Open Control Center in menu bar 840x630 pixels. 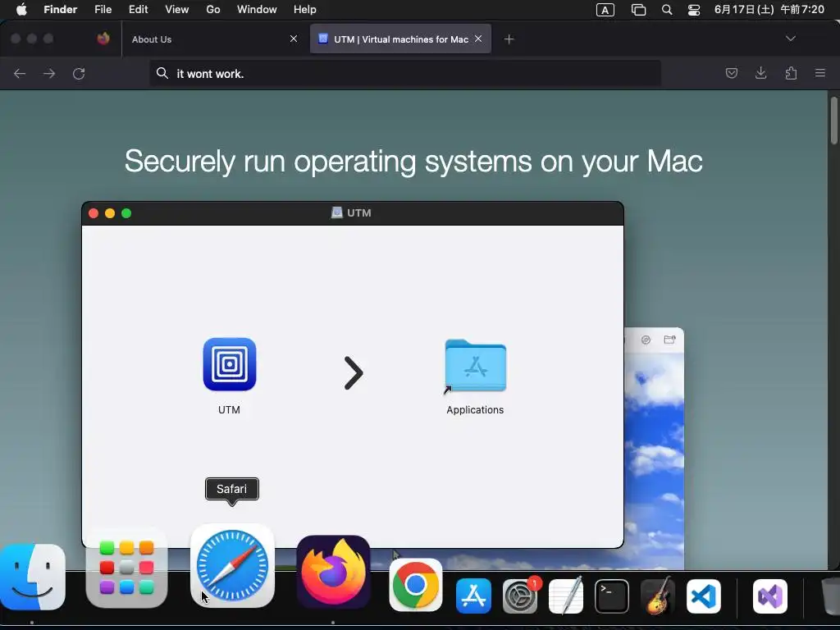(694, 10)
